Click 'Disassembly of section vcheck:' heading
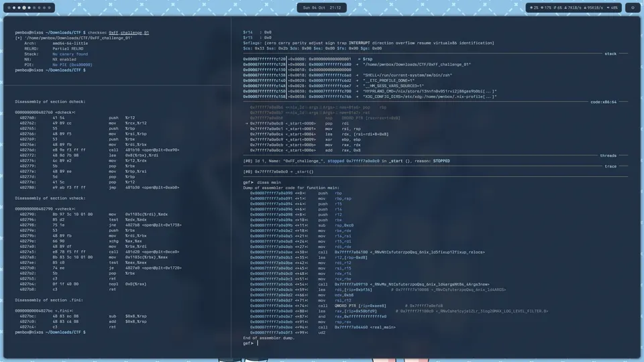644x362 pixels. coord(50,198)
